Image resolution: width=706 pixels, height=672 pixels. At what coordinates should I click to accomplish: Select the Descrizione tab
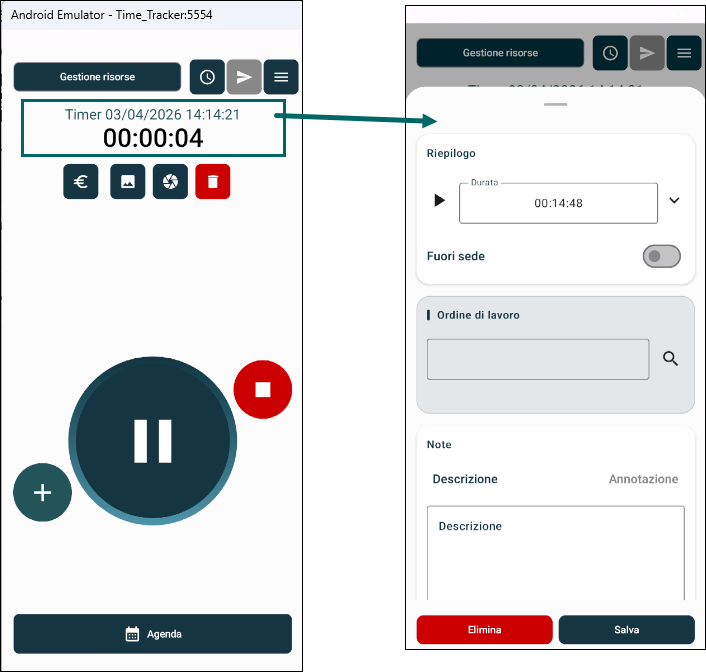465,479
